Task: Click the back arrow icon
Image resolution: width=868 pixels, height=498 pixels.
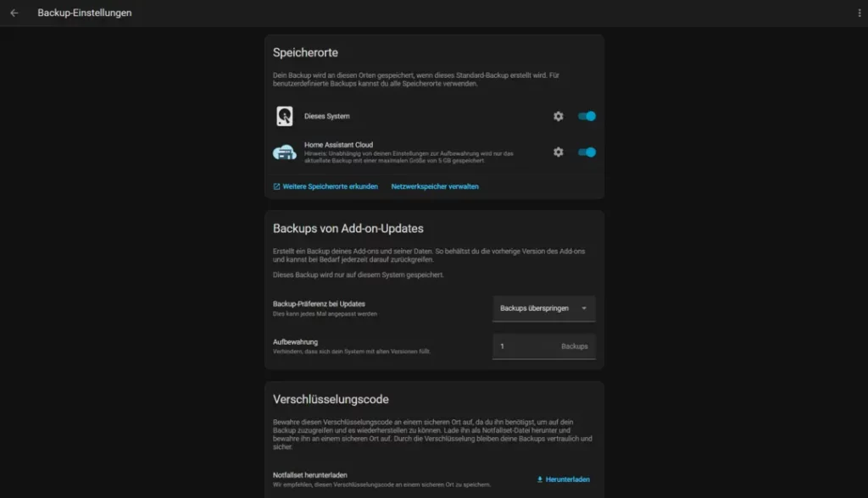Action: tap(14, 14)
